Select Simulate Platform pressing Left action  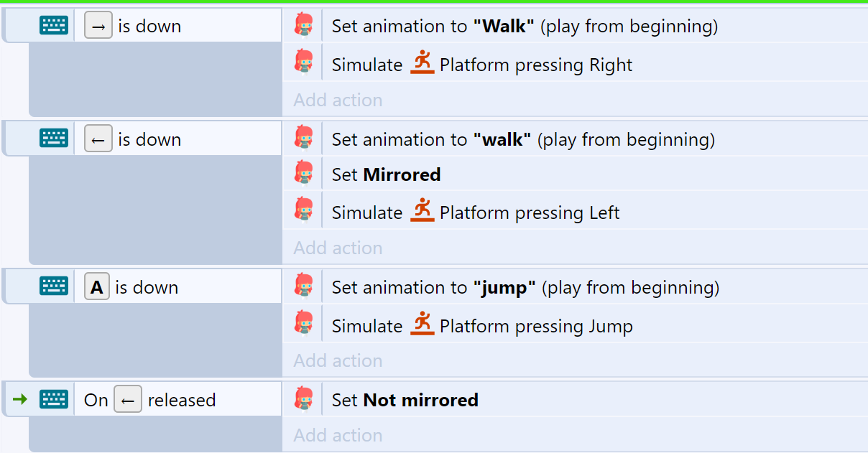point(576,213)
